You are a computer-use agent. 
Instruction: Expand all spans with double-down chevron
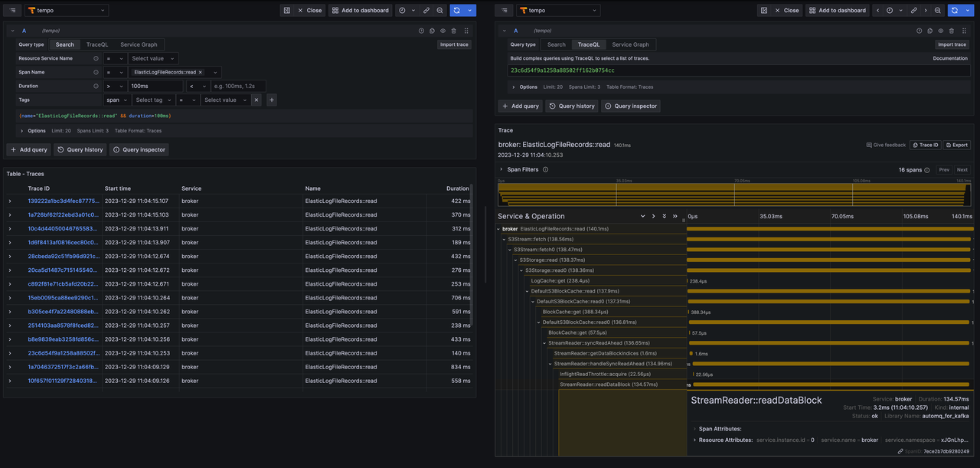664,217
